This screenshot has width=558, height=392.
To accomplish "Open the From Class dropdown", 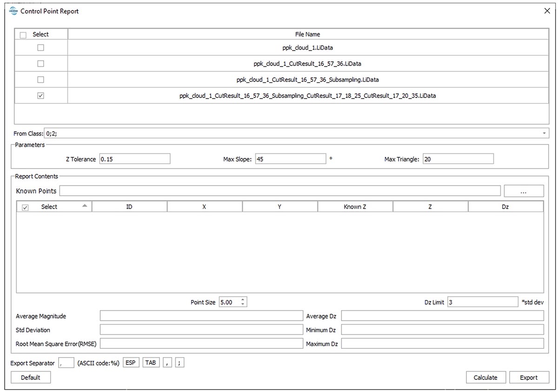I will pyautogui.click(x=544, y=134).
